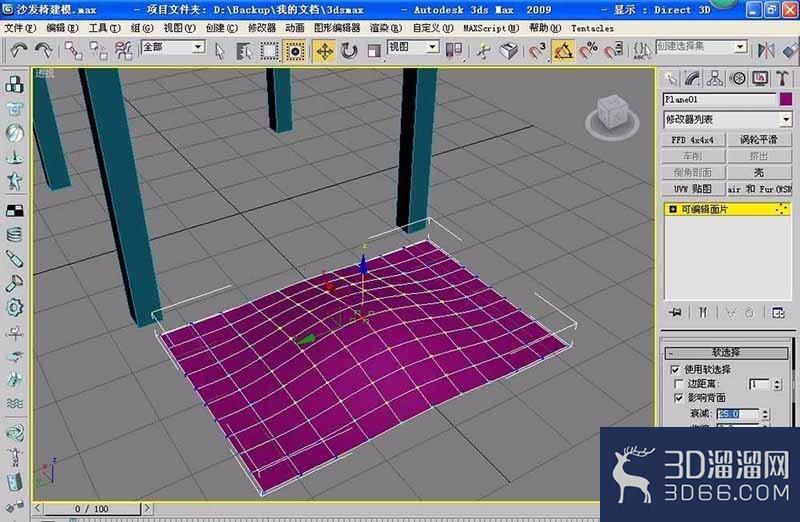Activate the Unlink Selection tool
This screenshot has height=522, width=800.
(98, 51)
